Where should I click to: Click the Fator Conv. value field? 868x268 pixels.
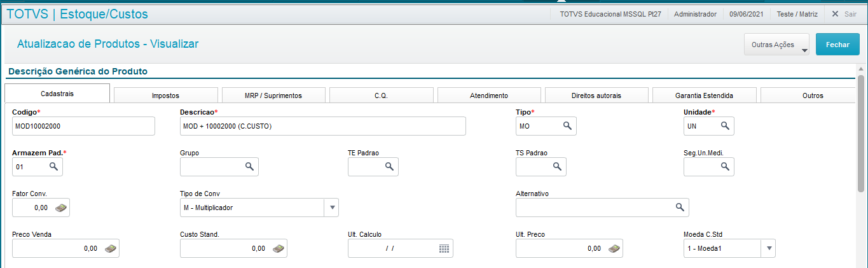tap(41, 208)
